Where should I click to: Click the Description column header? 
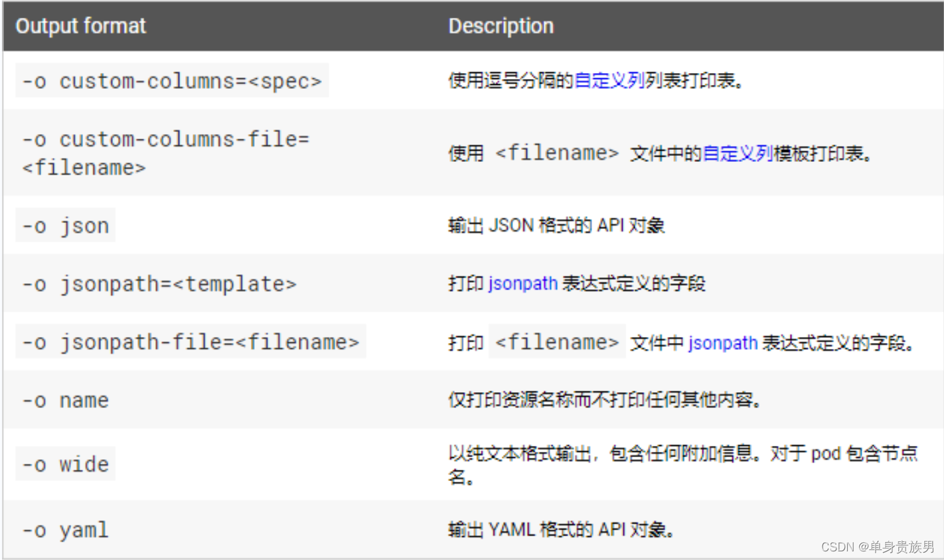501,26
